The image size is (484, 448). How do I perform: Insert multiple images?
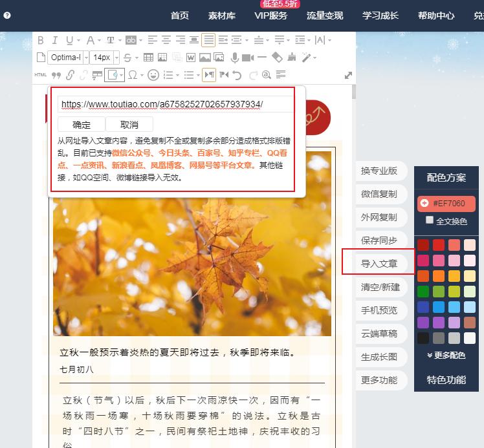coord(219,58)
